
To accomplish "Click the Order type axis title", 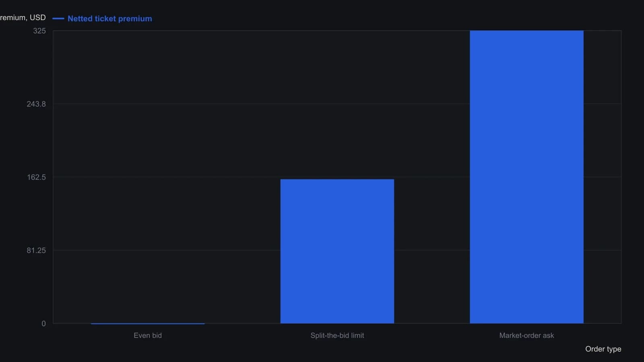I will 603,349.
